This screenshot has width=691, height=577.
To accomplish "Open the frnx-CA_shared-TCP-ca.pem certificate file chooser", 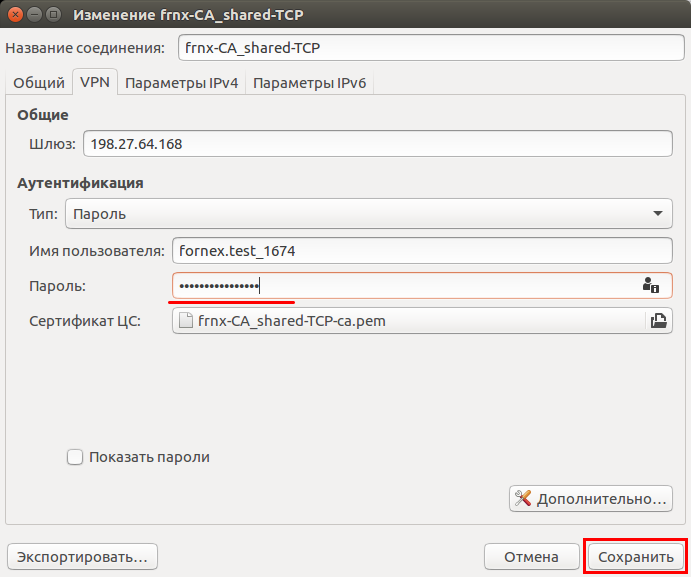I will [x=422, y=321].
